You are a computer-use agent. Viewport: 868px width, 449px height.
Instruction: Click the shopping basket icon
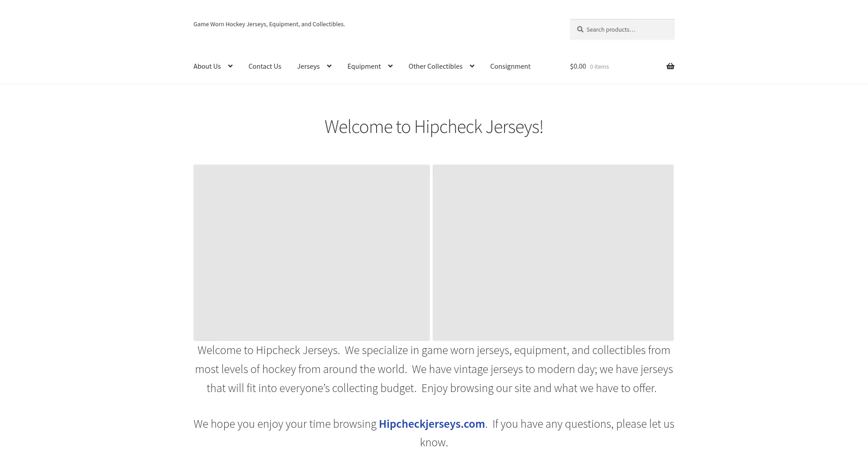pos(670,66)
